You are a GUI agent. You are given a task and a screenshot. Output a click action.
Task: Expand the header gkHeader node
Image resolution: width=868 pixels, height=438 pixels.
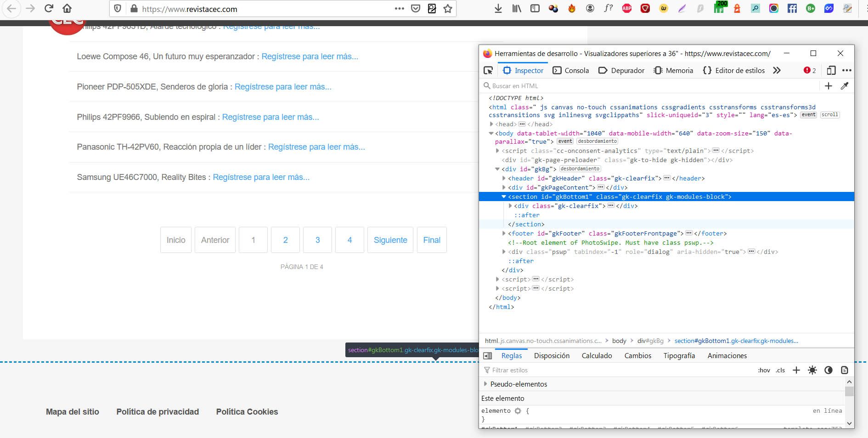click(504, 178)
